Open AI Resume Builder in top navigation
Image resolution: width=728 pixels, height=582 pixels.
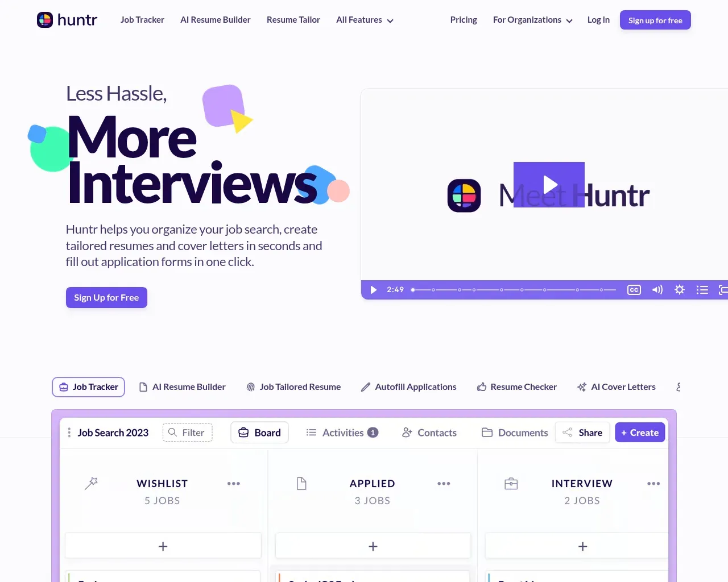pos(216,20)
